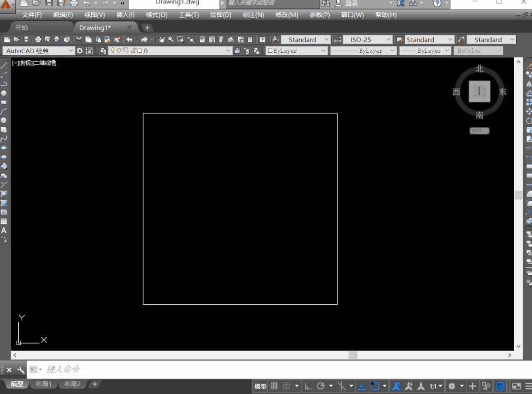The image size is (532, 394).
Task: Select the Polygon draw tool
Action: [4, 93]
